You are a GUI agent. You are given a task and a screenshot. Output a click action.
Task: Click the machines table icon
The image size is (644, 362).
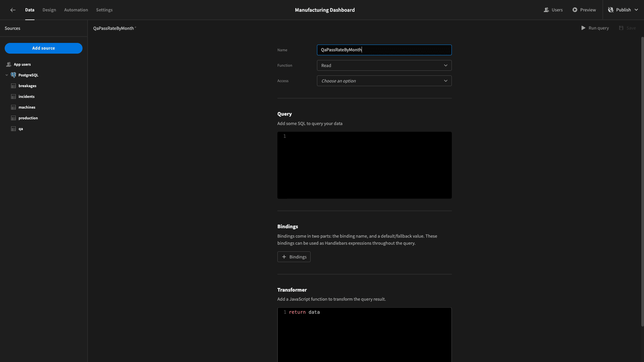13,107
